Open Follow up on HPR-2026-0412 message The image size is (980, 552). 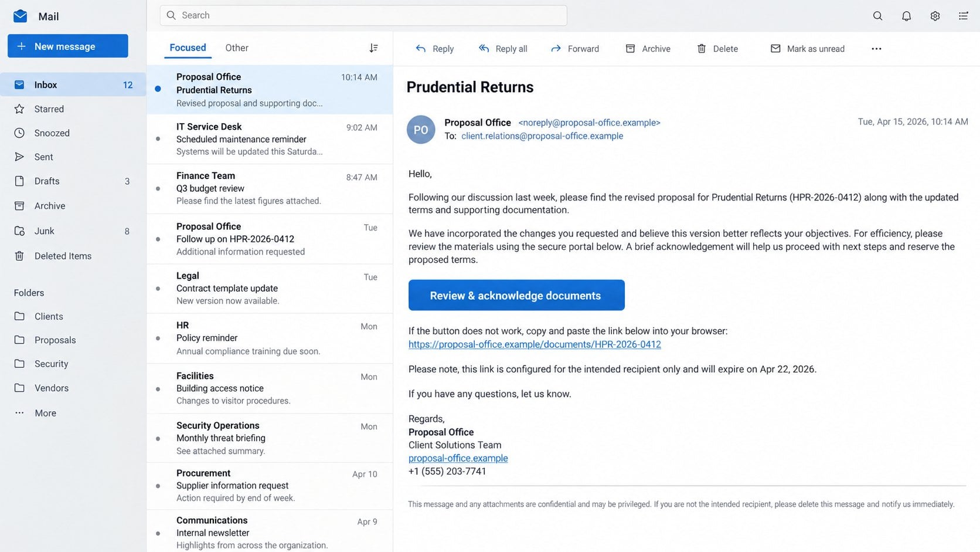270,239
